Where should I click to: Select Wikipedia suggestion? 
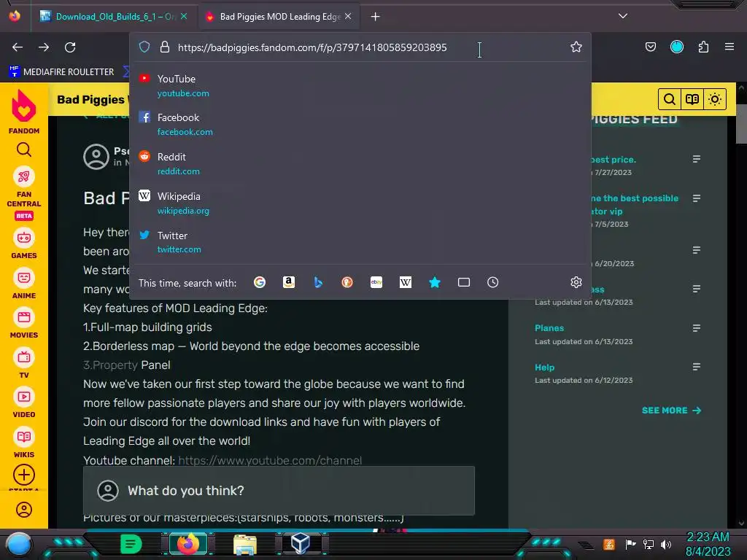[360, 203]
